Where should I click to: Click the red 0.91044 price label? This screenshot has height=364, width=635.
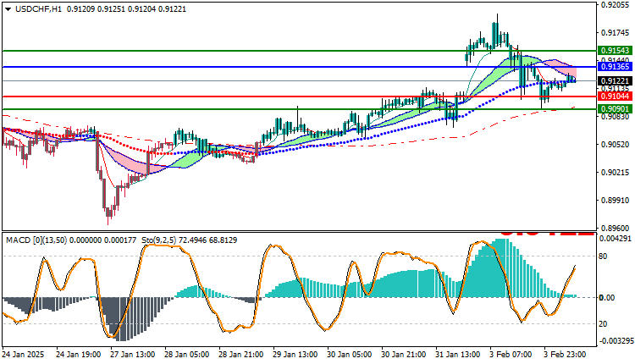tap(616, 97)
